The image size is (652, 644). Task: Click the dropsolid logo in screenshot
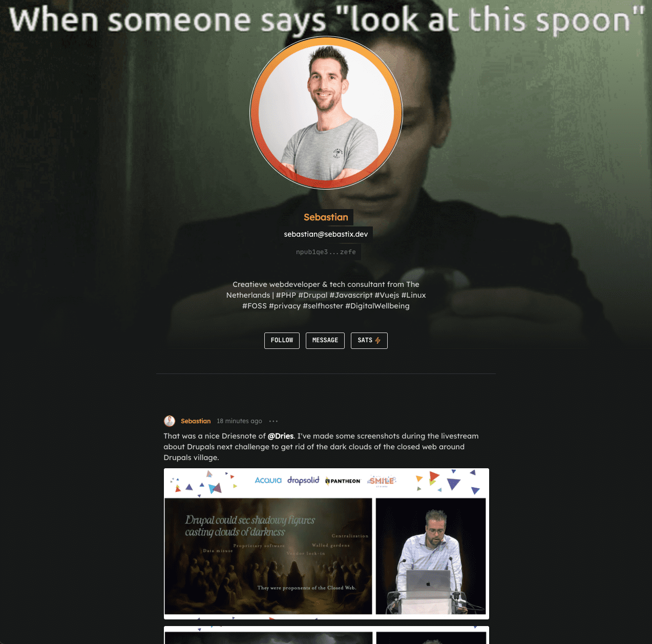pos(303,480)
